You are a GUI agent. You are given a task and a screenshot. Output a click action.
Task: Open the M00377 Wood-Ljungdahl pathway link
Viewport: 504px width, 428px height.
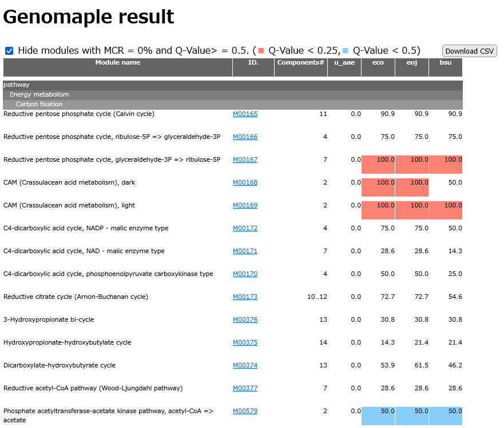click(x=245, y=388)
